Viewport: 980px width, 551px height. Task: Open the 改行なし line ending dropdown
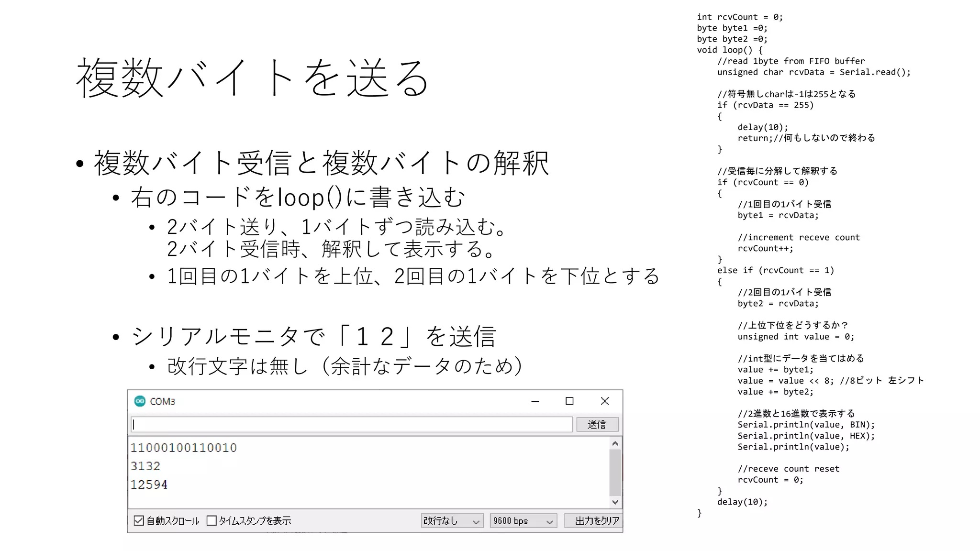point(452,520)
